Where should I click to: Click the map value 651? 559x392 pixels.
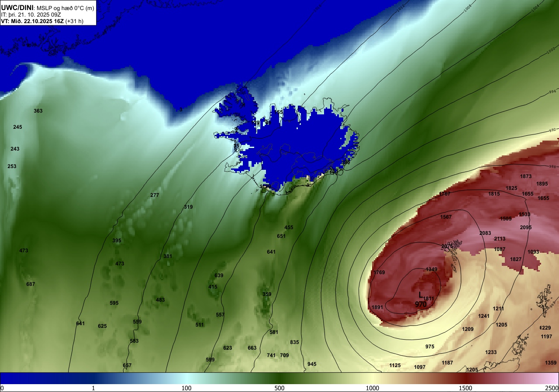[x=281, y=236]
